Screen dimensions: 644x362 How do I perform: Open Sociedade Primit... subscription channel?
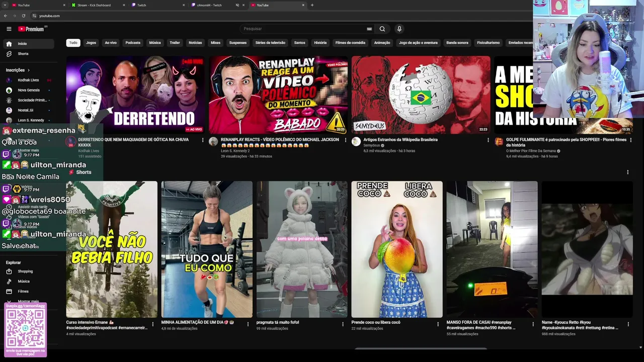click(x=28, y=100)
